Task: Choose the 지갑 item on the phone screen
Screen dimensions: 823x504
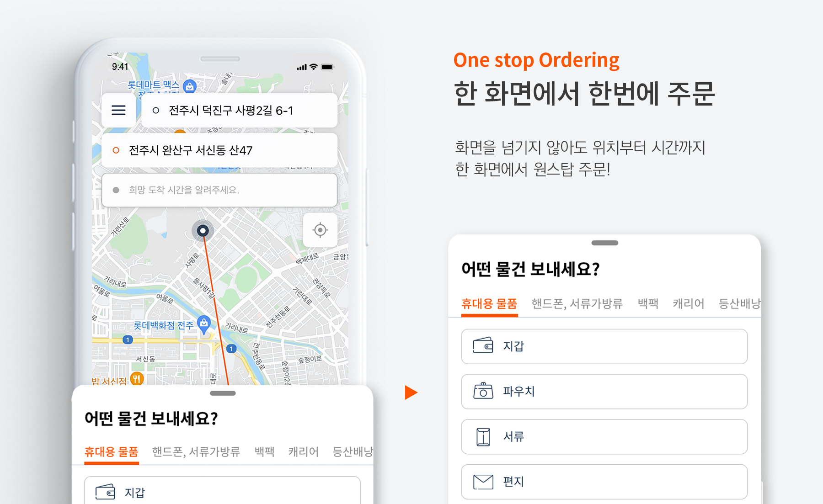Action: point(223,490)
